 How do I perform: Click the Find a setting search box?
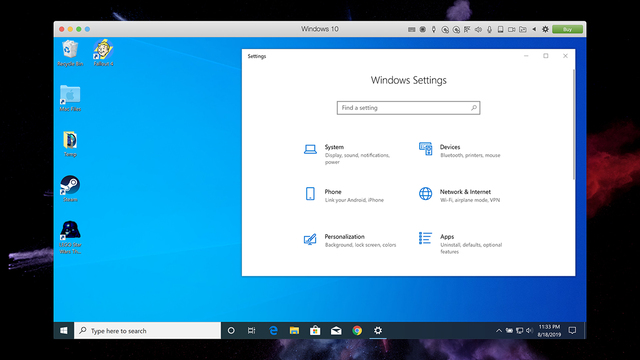point(408,108)
